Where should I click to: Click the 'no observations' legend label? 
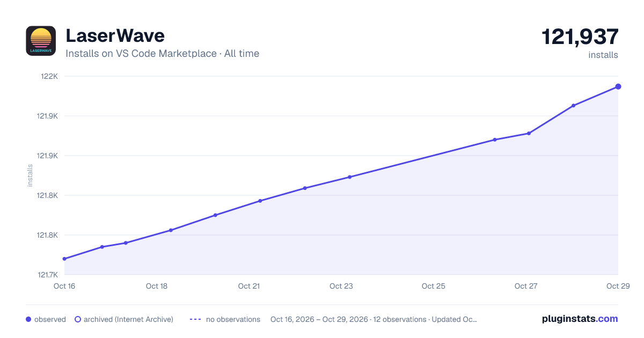[233, 319]
